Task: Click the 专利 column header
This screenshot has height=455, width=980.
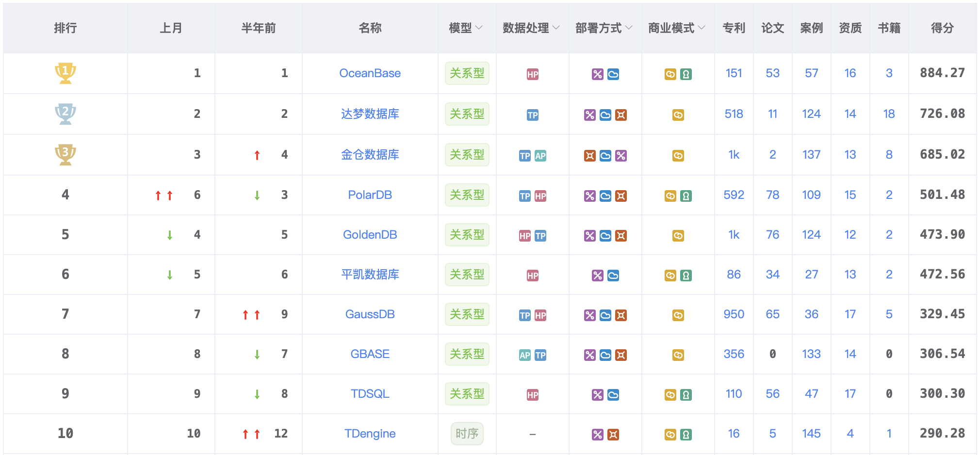Action: pyautogui.click(x=734, y=28)
